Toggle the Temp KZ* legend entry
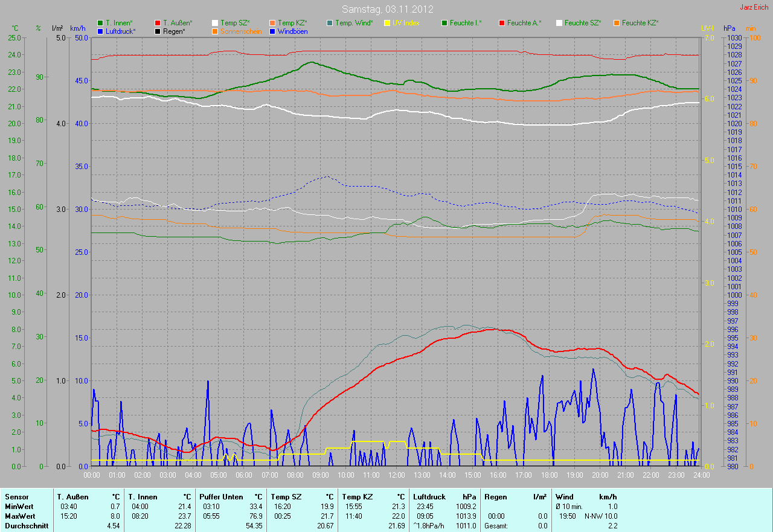 [292, 23]
